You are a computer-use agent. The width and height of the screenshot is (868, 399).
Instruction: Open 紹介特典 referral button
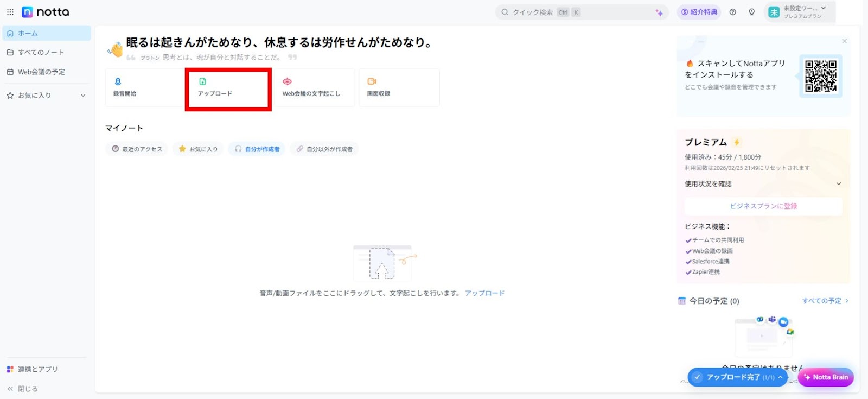[x=699, y=12]
